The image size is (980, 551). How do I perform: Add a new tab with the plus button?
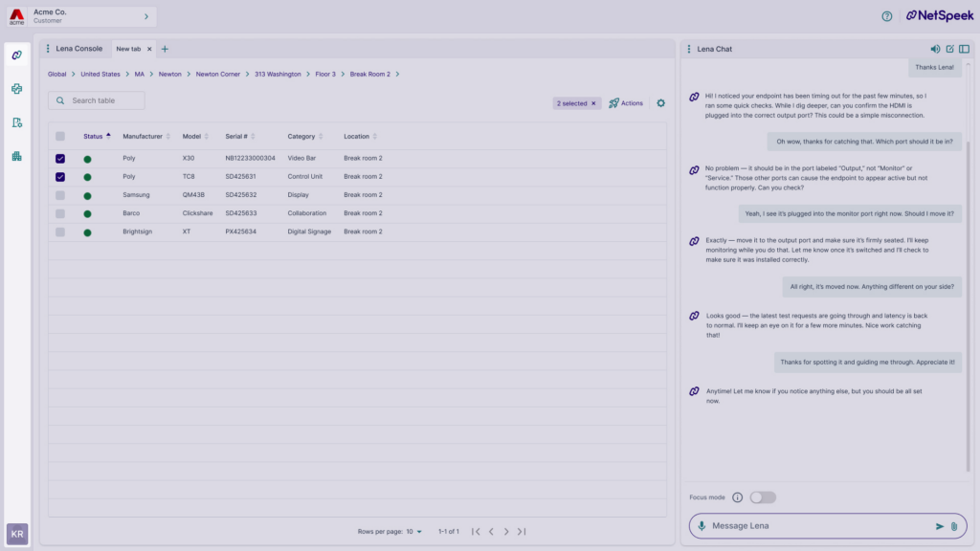tap(165, 49)
